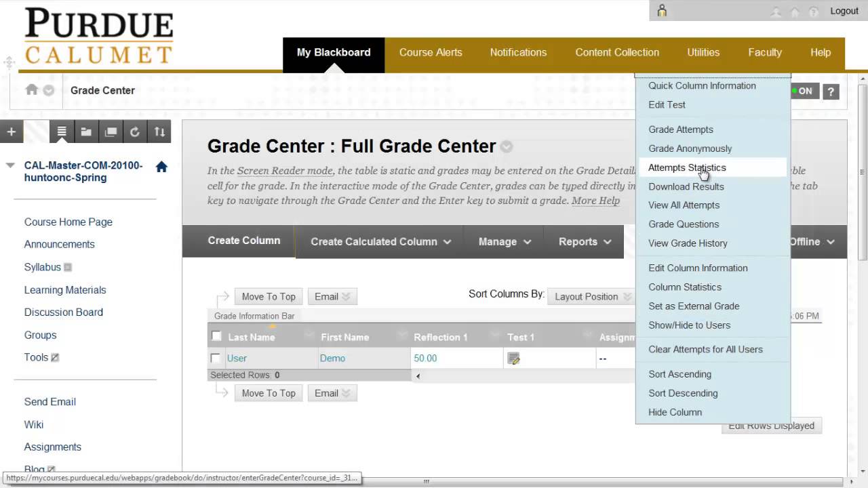Choose Grade Attempts from the context menu
This screenshot has height=488, width=868.
tap(681, 129)
